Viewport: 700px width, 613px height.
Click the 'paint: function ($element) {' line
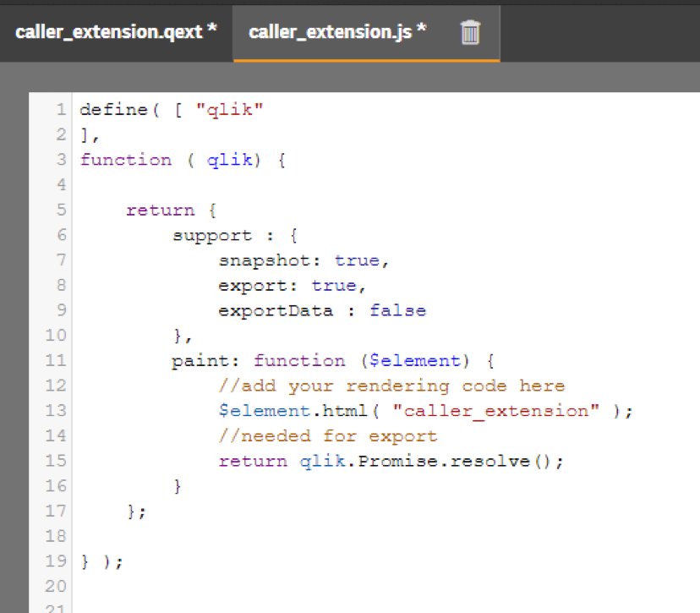[x=333, y=361]
